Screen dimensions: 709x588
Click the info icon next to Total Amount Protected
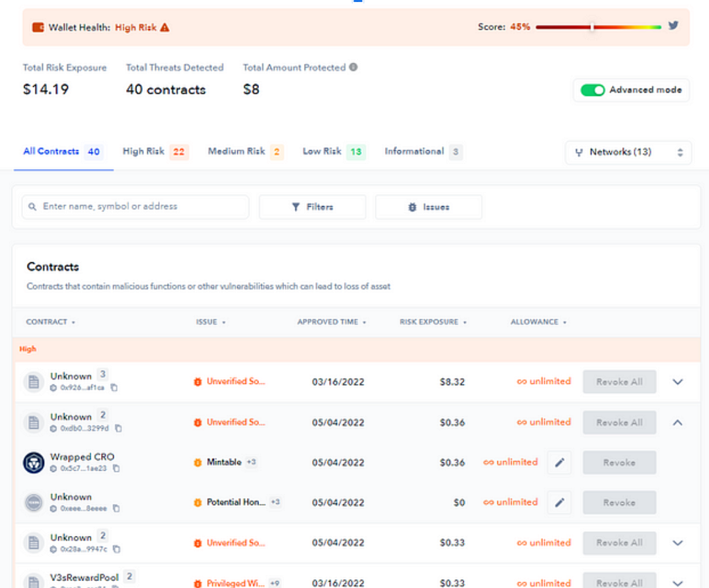[353, 67]
